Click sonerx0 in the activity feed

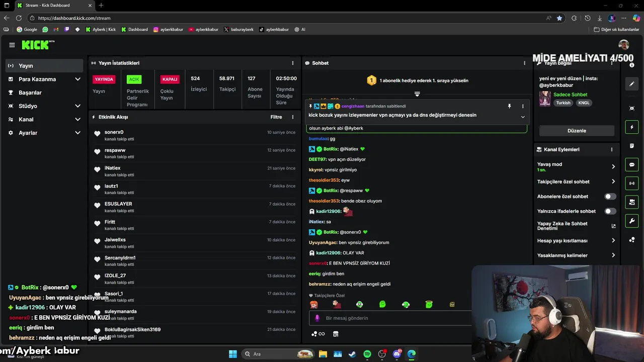[x=114, y=132]
